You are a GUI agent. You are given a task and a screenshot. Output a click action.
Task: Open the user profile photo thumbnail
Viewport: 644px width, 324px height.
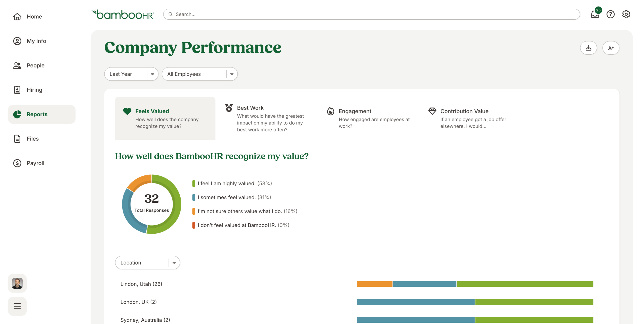[17, 283]
